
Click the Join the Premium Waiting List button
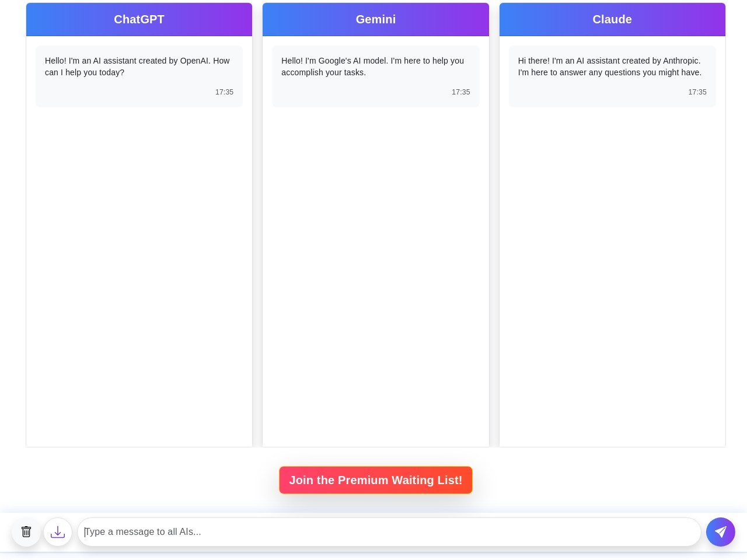coord(376,480)
